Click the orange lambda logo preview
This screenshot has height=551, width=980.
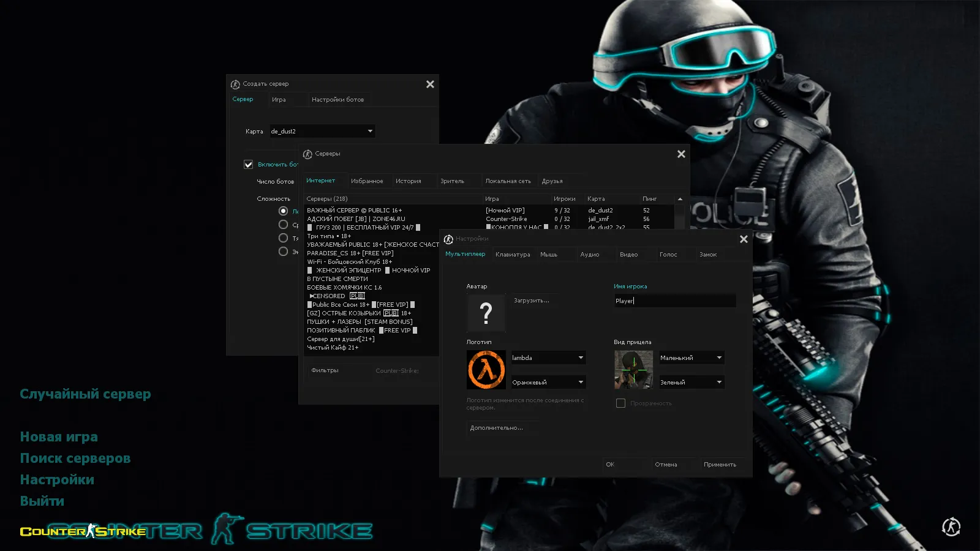486,370
